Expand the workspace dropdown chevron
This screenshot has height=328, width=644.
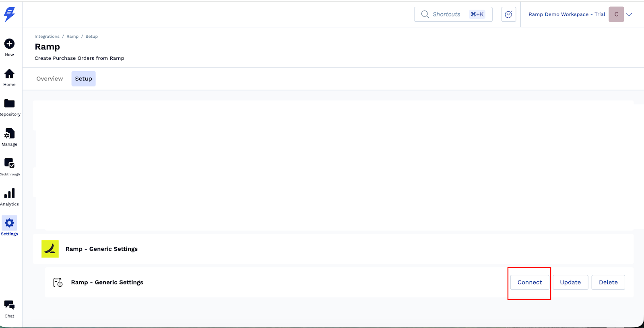[629, 14]
